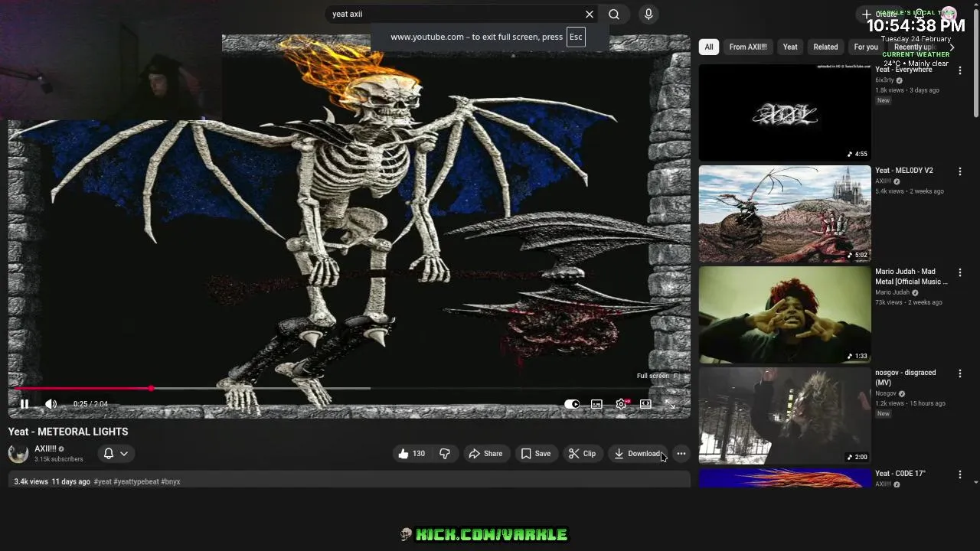Open the Clip scissors button
This screenshot has width=980, height=551.
tap(583, 454)
